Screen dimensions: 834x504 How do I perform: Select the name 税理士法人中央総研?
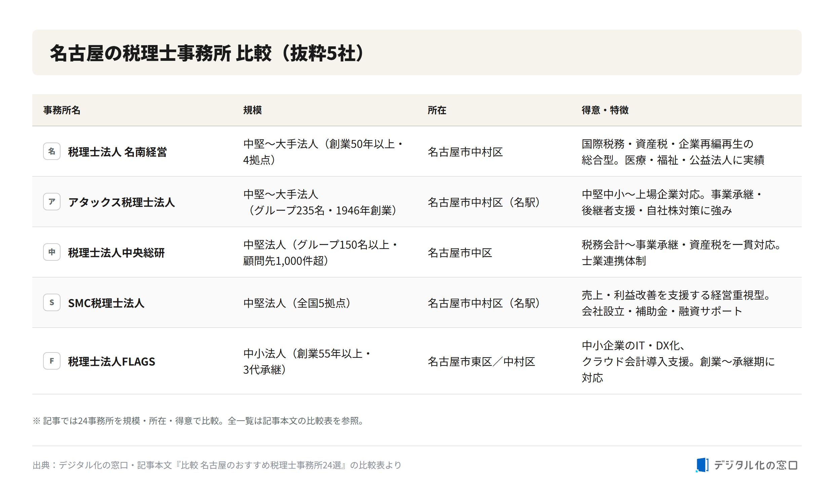(x=116, y=253)
